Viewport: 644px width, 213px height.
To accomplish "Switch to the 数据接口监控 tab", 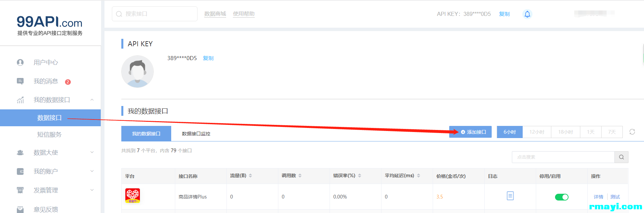I will pos(196,134).
